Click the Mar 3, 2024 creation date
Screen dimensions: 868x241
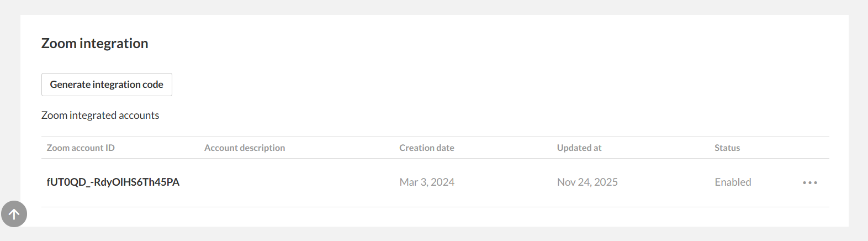click(x=427, y=182)
